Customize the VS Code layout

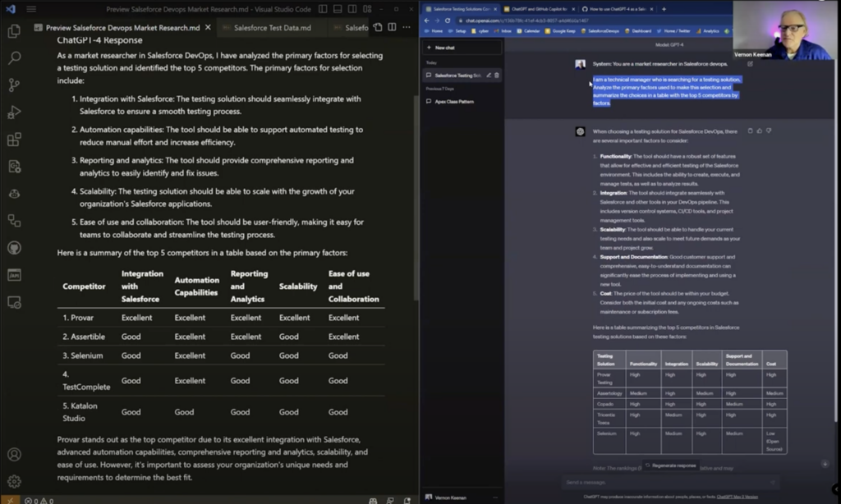pos(367,9)
